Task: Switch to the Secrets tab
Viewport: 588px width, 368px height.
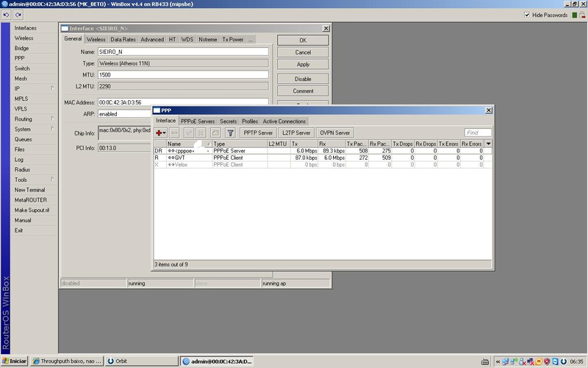Action: 229,121
